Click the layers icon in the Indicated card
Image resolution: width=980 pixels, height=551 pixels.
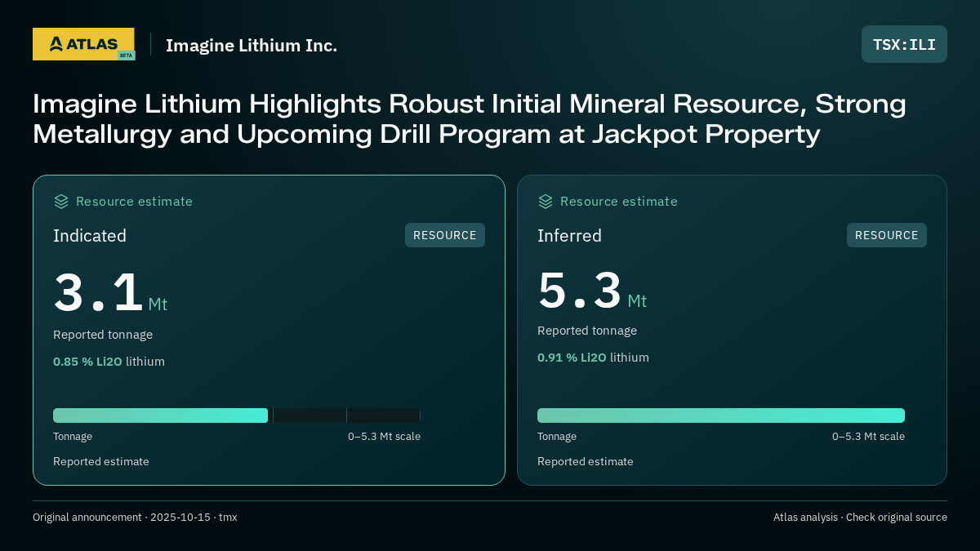(61, 202)
